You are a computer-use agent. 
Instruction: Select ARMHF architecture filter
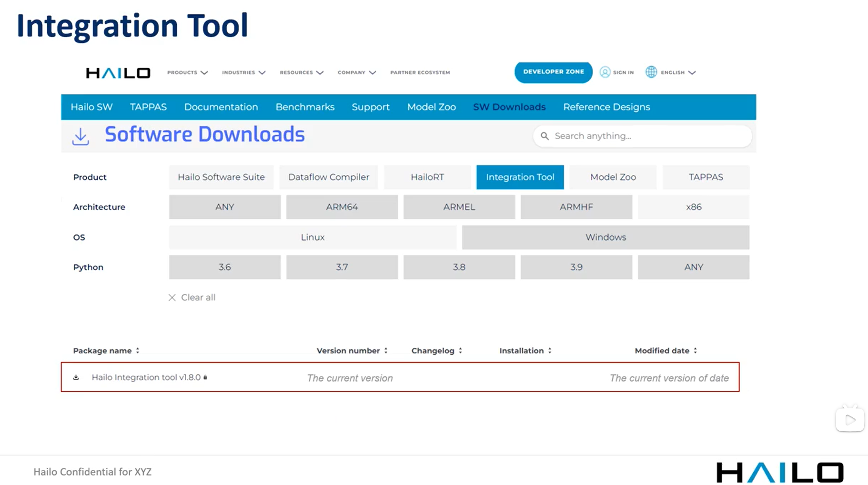tap(576, 207)
